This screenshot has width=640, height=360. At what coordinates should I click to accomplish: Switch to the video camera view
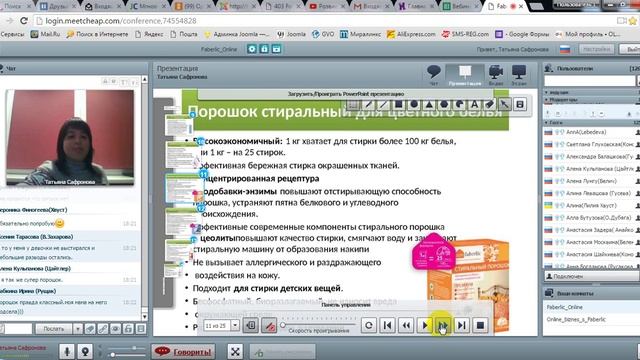[495, 75]
